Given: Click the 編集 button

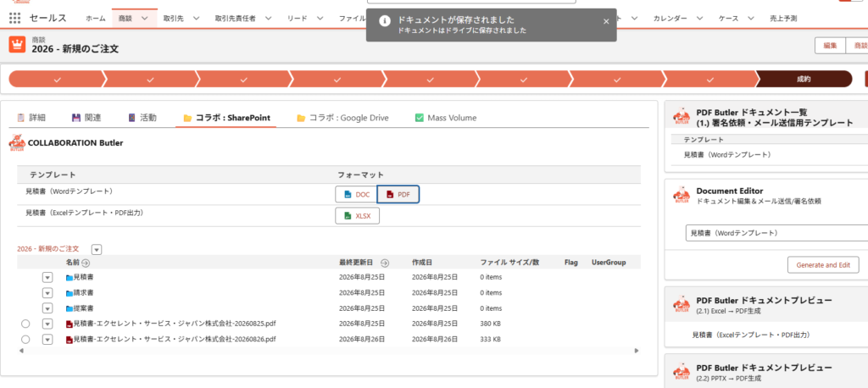Looking at the screenshot, I should tap(830, 46).
